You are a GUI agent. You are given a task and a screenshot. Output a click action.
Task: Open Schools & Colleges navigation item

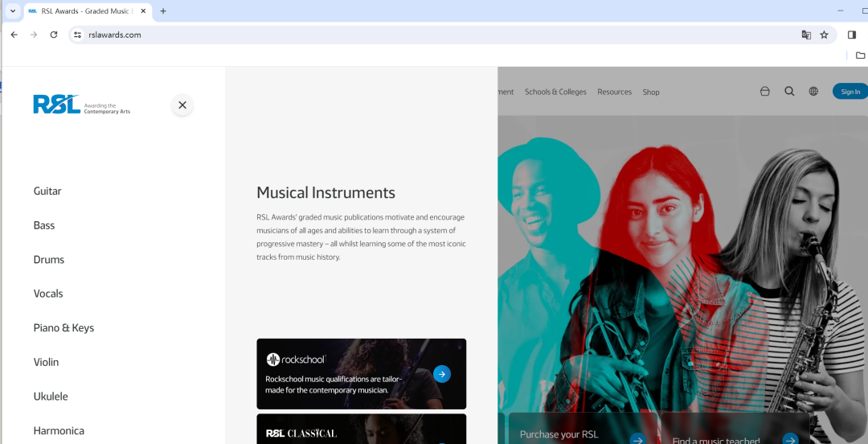[555, 92]
